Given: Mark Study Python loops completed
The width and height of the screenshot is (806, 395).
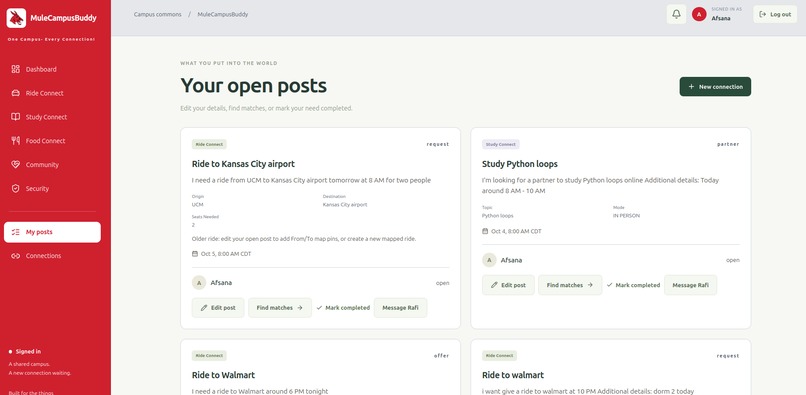Looking at the screenshot, I should (x=633, y=285).
